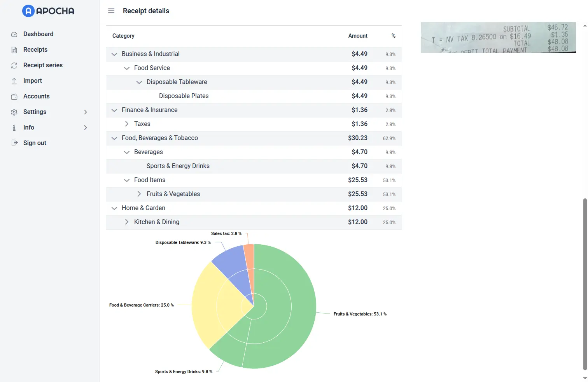Screen dimensions: 588x382
Task: Open the Accounts page
Action: (x=36, y=96)
